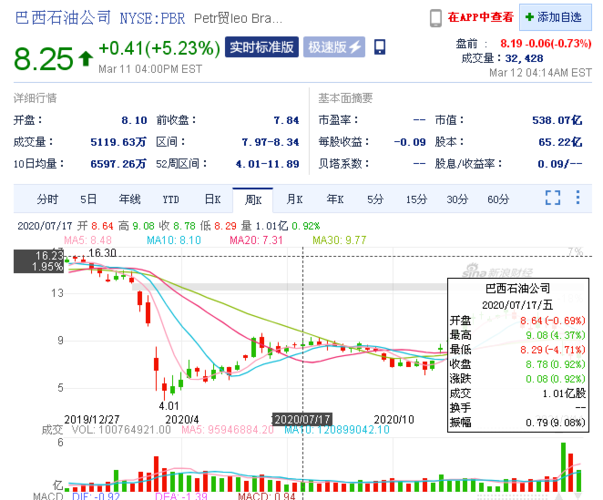Click the MA20: 7.31 indicator label

click(x=256, y=240)
